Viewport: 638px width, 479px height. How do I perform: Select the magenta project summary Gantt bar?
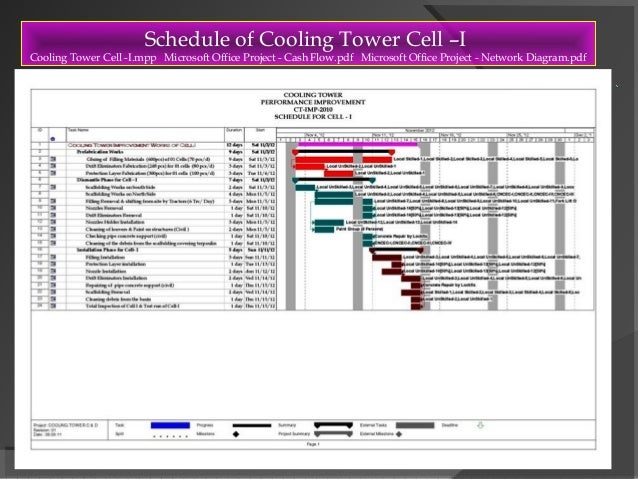tap(358, 144)
